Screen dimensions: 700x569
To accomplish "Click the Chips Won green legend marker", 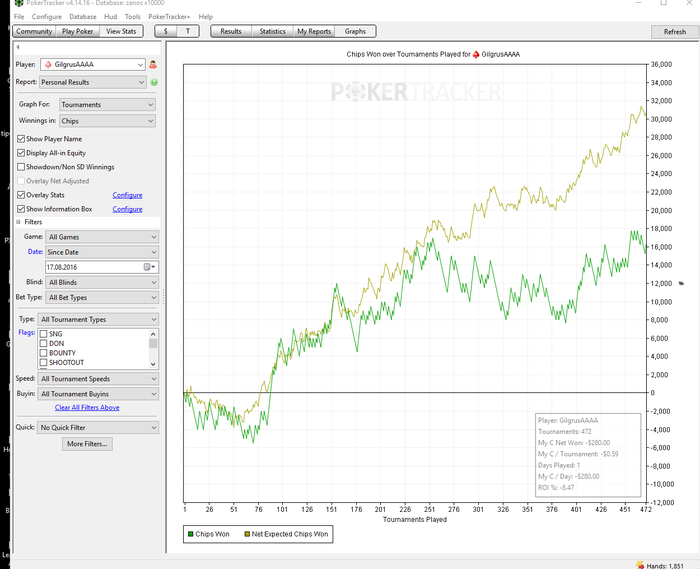I will [192, 534].
